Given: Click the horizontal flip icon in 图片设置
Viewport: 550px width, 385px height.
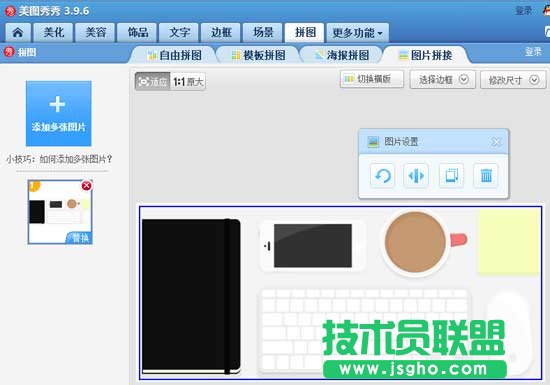Looking at the screenshot, I should [x=416, y=175].
